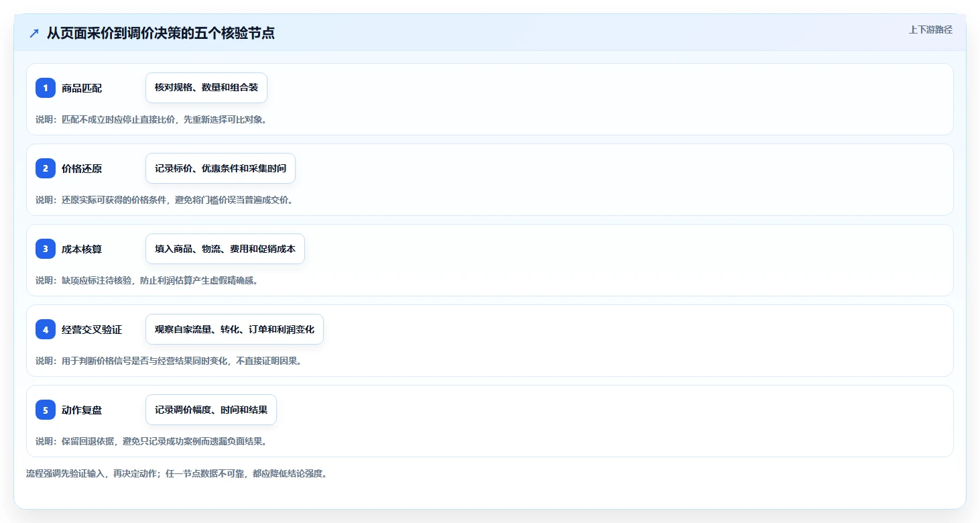Click the title 从页面采价到调价决策的五个核验节点

coord(161,33)
